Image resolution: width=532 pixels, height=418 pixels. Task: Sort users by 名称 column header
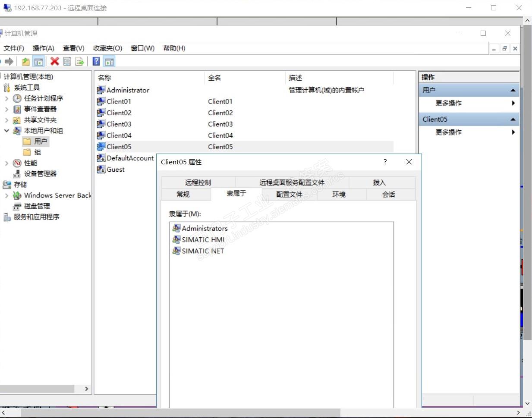point(149,78)
